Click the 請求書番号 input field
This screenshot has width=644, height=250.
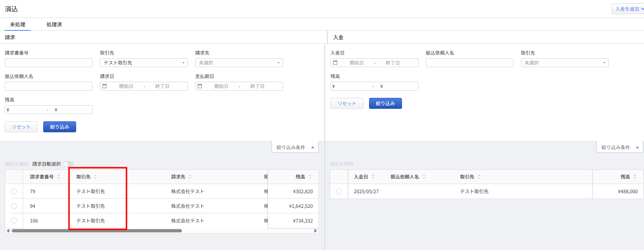pos(49,63)
